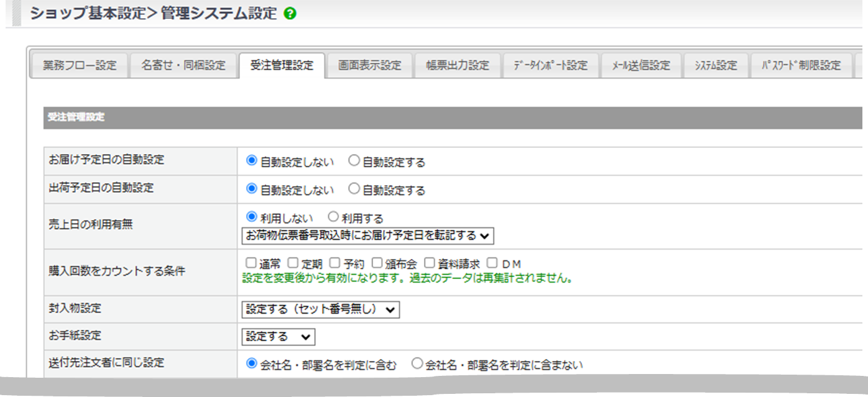868x397 pixels.
Task: Open the 封入物設定 dropdown
Action: 320,309
